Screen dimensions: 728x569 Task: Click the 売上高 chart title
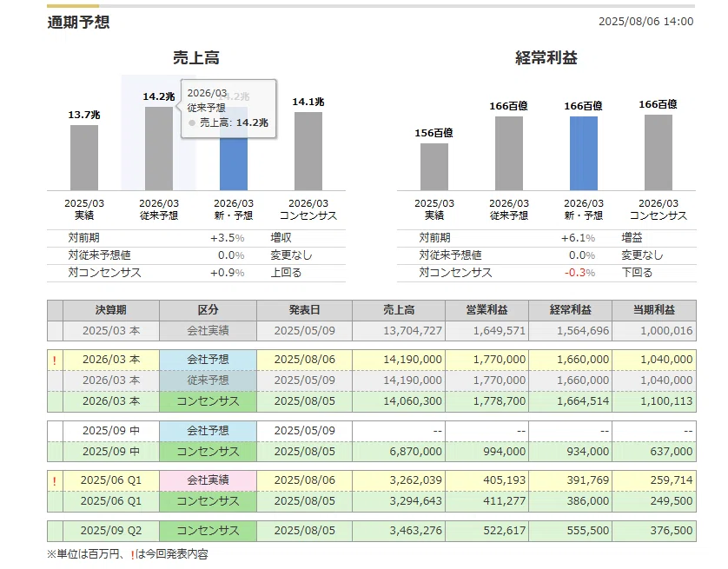tap(196, 57)
